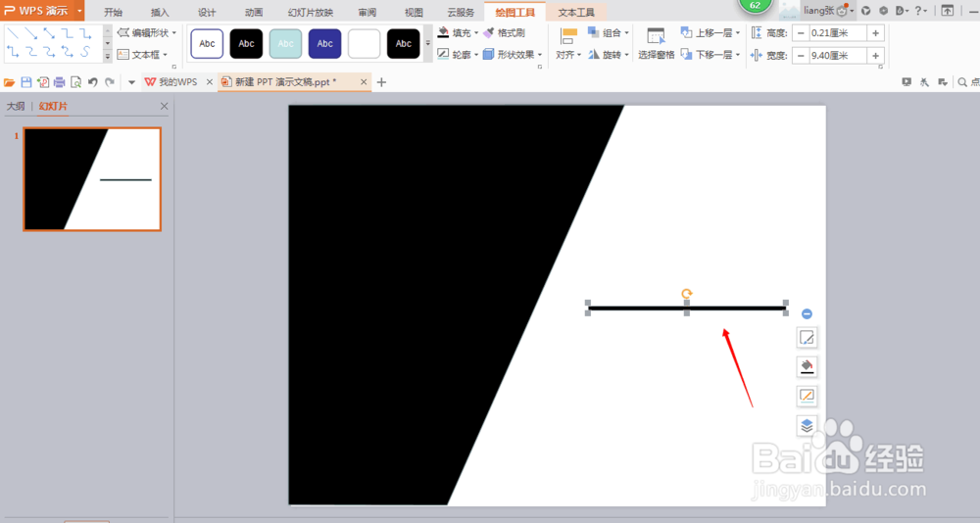Open the 幻灯片放映 ribbon tab
Viewport: 980px width, 523px height.
pyautogui.click(x=311, y=13)
